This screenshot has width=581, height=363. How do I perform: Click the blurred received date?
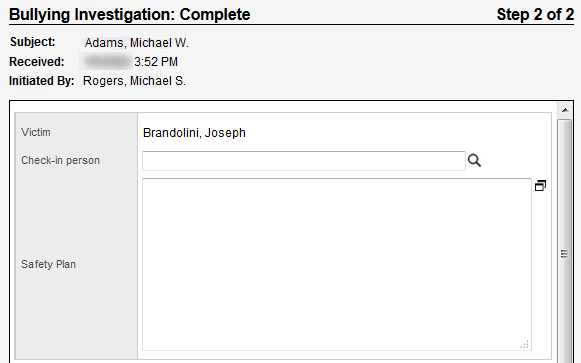(x=106, y=61)
